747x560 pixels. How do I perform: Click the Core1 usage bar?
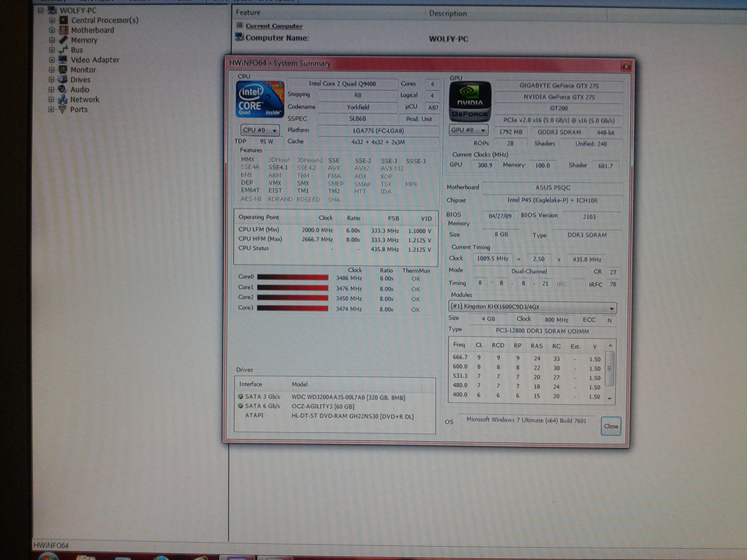tap(293, 288)
